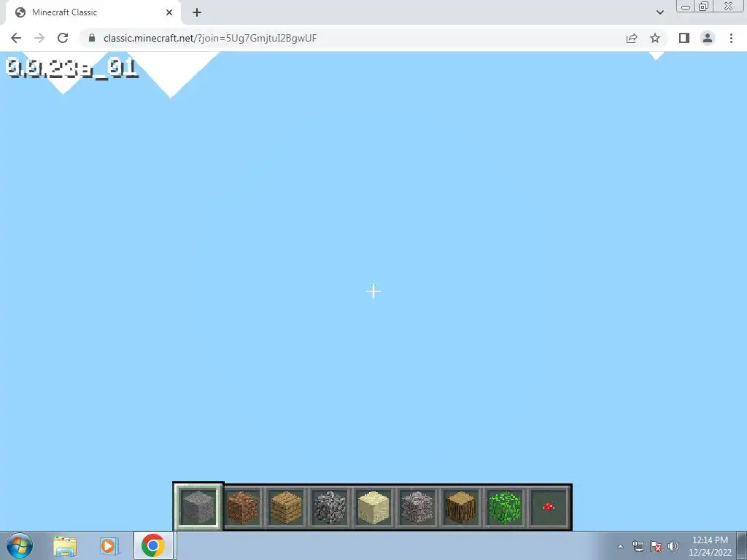Select the wooden planks block in hotbar
747x560 pixels.
tap(286, 507)
